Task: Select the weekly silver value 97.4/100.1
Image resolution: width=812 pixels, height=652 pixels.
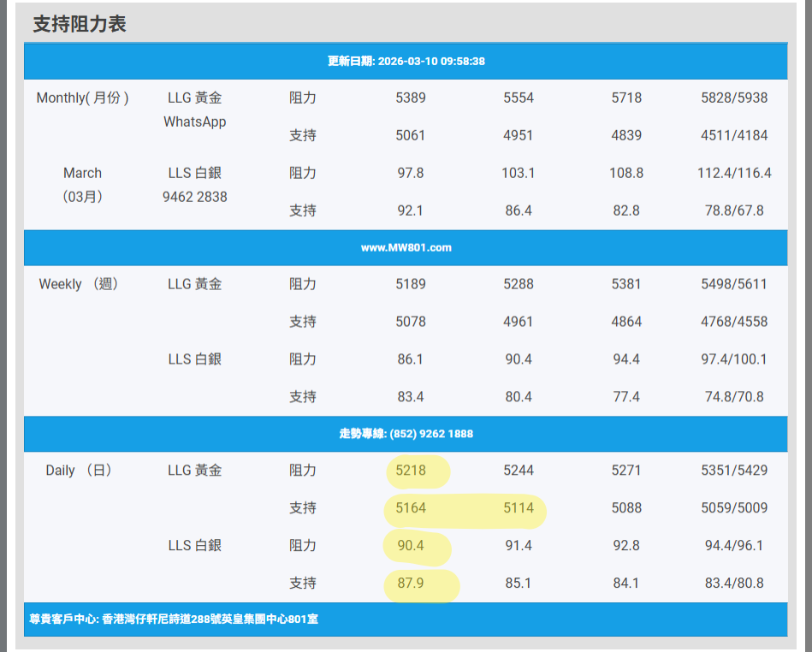Action: click(x=734, y=359)
